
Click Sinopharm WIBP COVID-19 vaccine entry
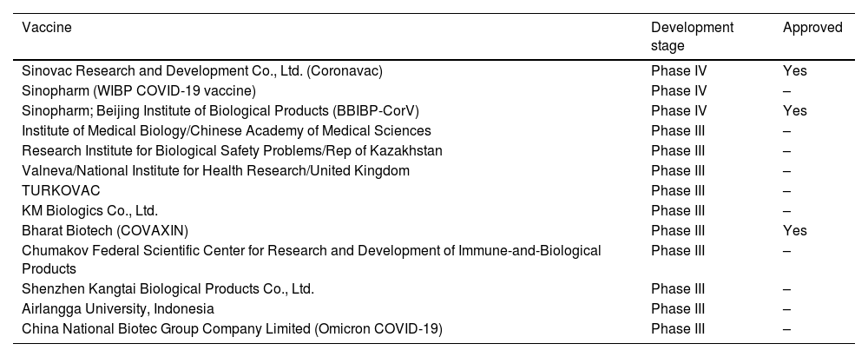[x=139, y=90]
